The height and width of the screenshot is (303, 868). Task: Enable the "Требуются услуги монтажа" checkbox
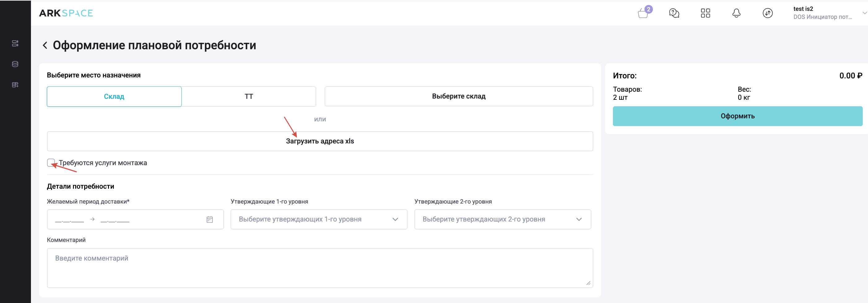click(x=51, y=163)
